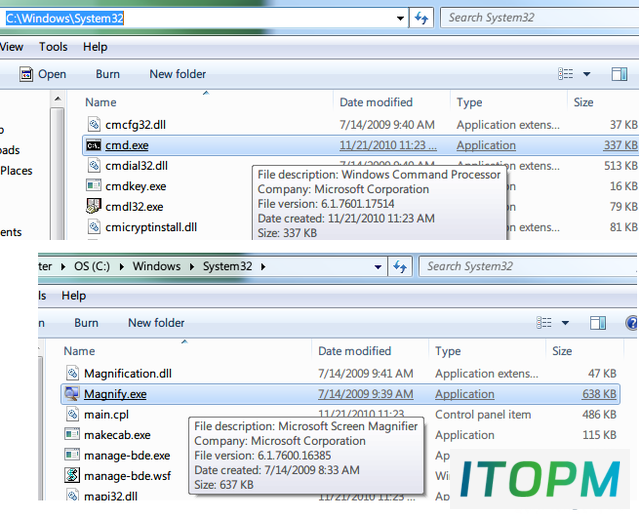This screenshot has height=519, width=640.
Task: Click the manage-bde.wsf script icon
Action: tap(72, 475)
